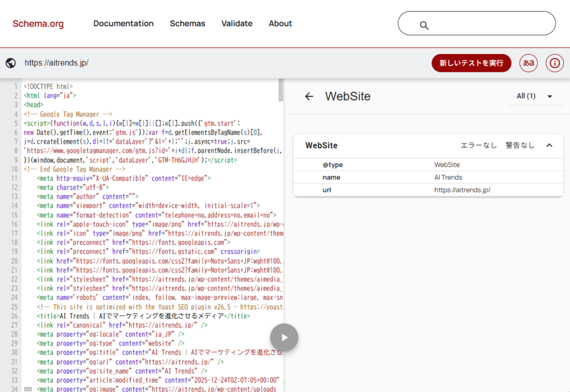
Task: Open the About page link
Action: (280, 23)
